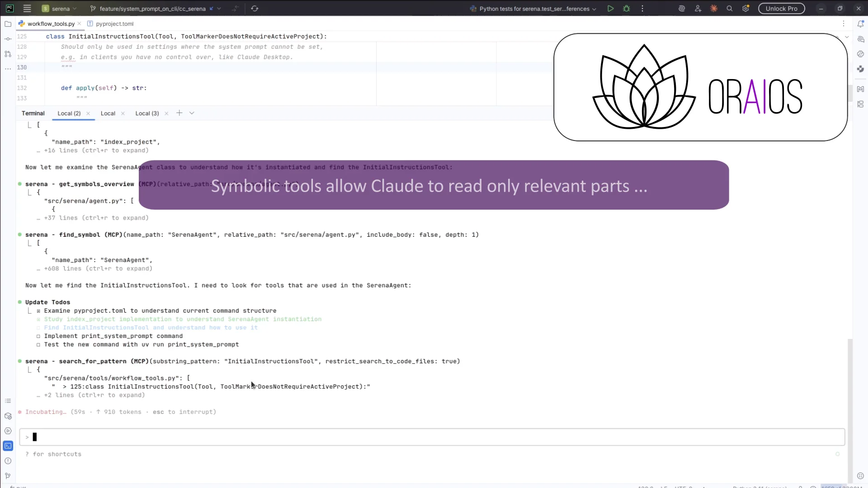Click the orange Claude starburst icon
The image size is (868, 488).
[x=714, y=9]
